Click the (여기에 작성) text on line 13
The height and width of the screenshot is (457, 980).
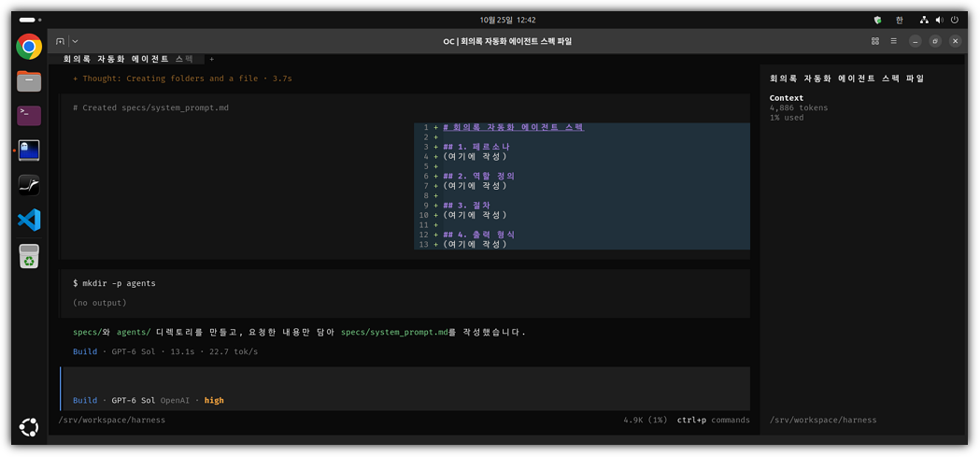[475, 245]
